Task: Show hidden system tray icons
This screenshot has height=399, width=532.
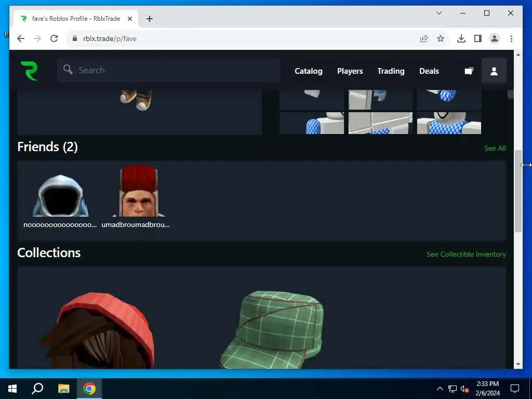Action: point(440,389)
